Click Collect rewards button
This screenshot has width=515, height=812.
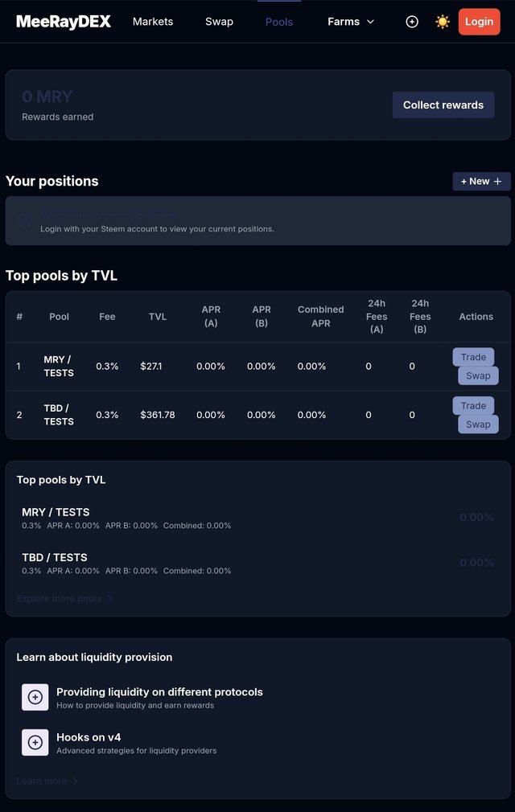[443, 105]
